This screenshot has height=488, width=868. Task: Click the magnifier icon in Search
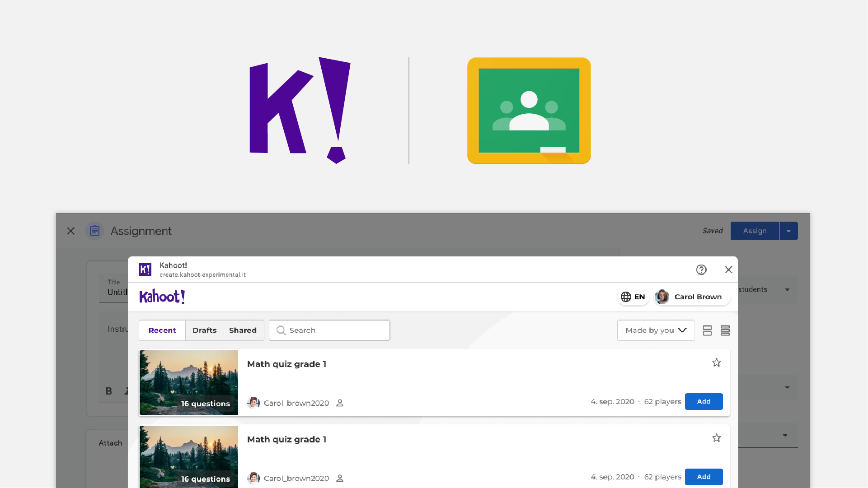coord(281,330)
